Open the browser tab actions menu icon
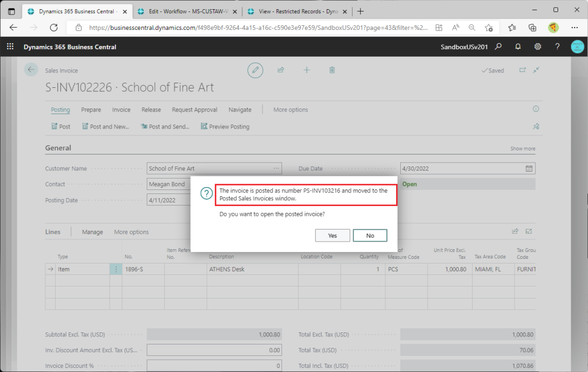Screen dimensions: 588x372 11,11
